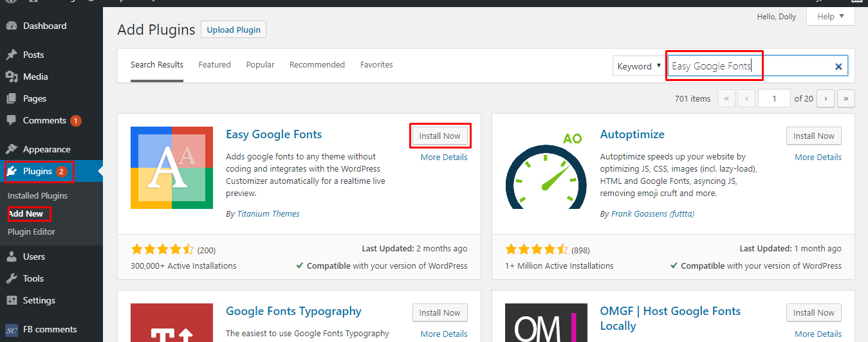
Task: Open More Details for OMGF plugin
Action: click(818, 334)
